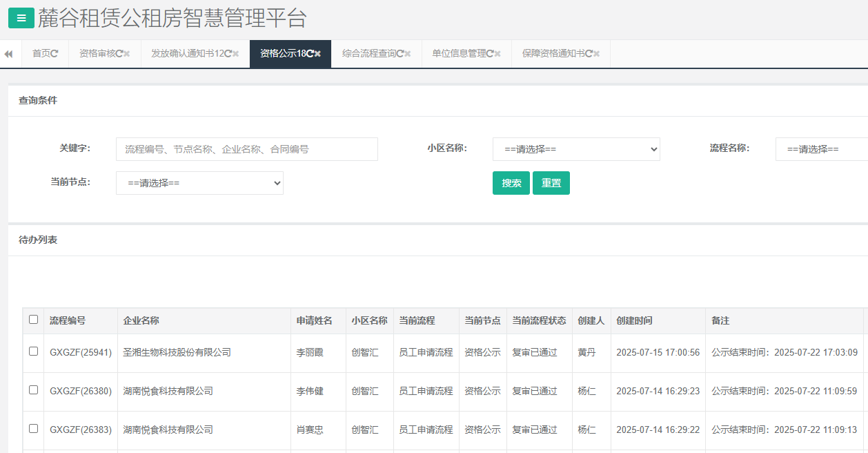The width and height of the screenshot is (868, 453).
Task: Switch to the 综合流程查询 tab
Action: 368,54
